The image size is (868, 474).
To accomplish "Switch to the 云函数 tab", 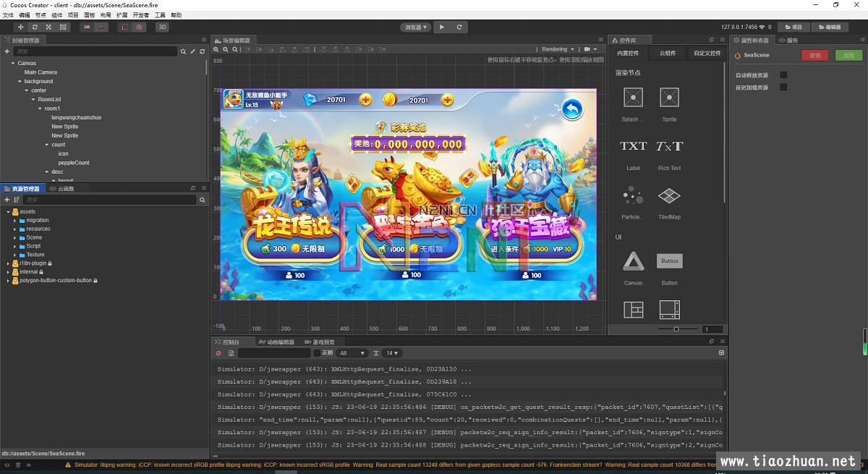I will click(x=61, y=188).
